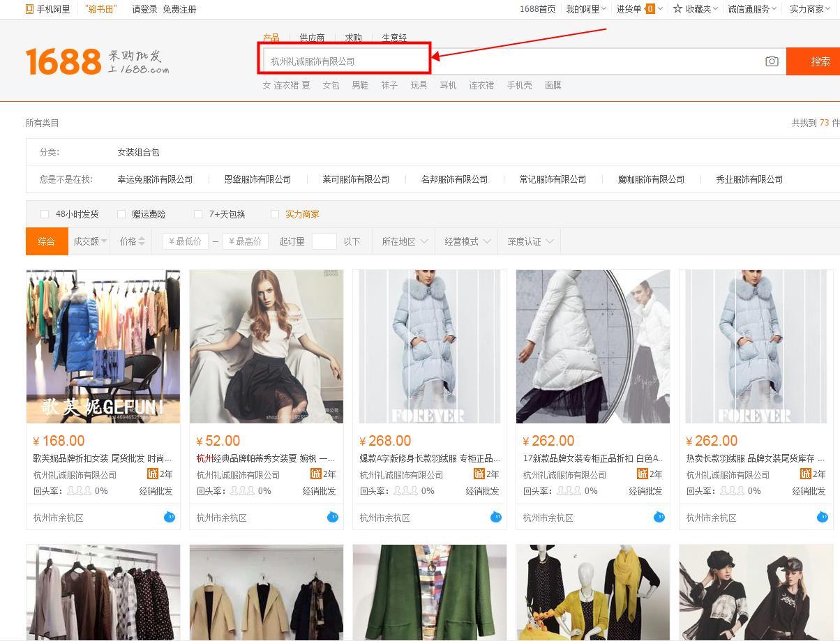840x641 pixels.
Task: Click the 女装组合包 category link
Action: coord(138,152)
